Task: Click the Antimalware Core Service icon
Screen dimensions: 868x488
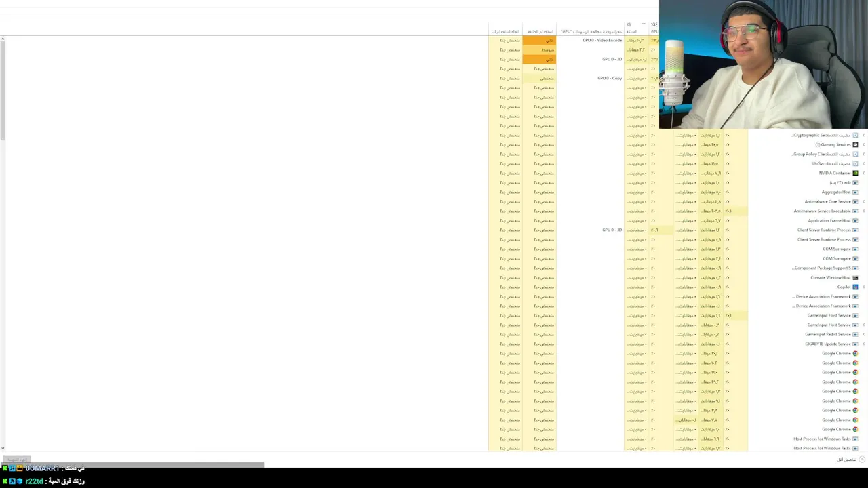Action: 855,201
